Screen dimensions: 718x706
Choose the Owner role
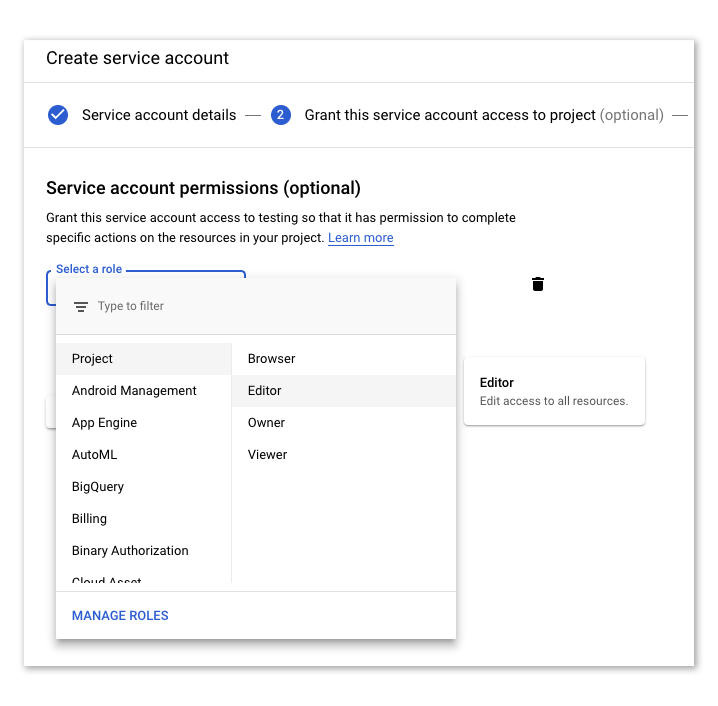267,423
